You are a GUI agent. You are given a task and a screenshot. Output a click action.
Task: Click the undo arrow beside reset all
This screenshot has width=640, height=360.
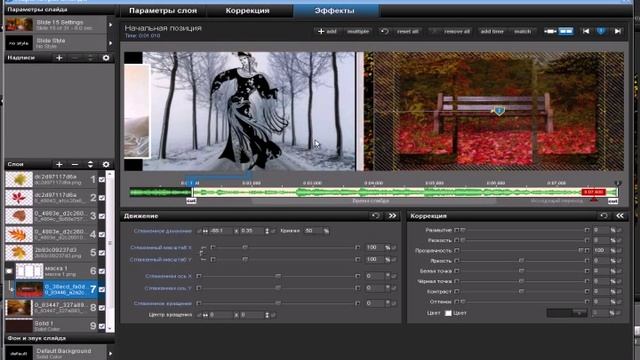384,31
